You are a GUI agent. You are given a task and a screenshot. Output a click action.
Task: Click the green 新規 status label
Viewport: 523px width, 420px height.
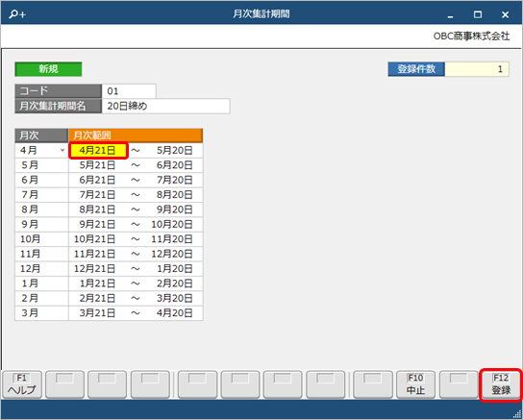coord(48,69)
